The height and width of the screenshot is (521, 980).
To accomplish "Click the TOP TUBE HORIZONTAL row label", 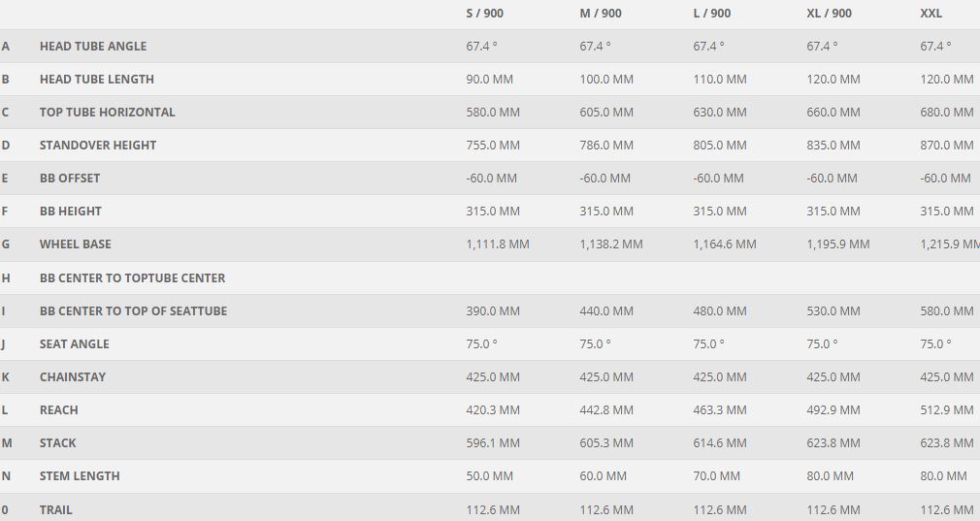I will tap(108, 113).
